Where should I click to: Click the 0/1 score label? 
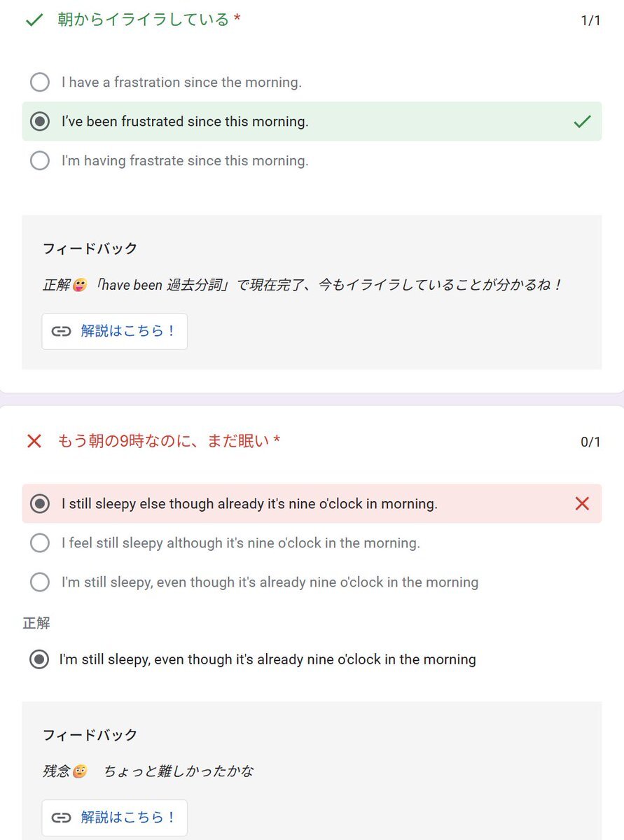[x=590, y=442]
